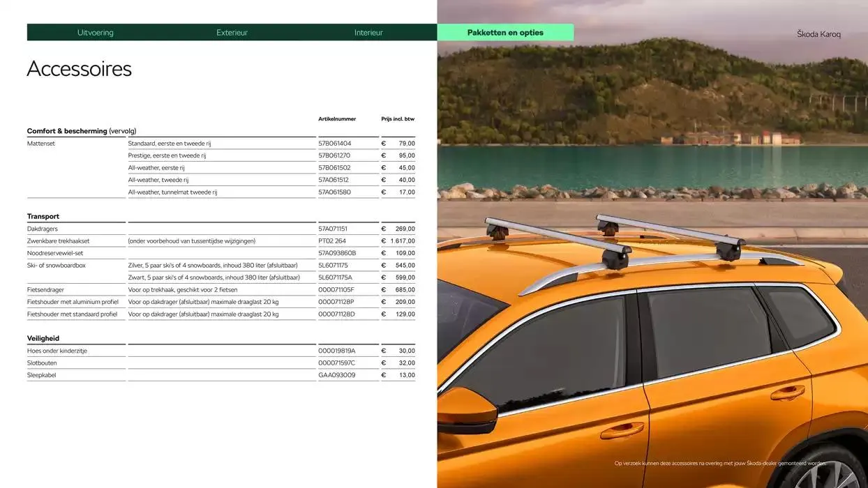Click article number PT02 264
The width and height of the screenshot is (868, 488).
(332, 241)
